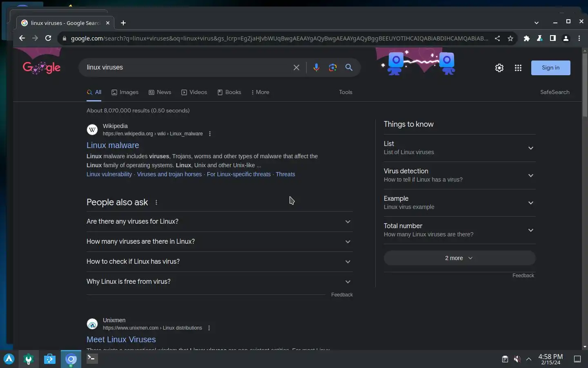Show 2 more things to know
The height and width of the screenshot is (368, 588).
tap(459, 258)
